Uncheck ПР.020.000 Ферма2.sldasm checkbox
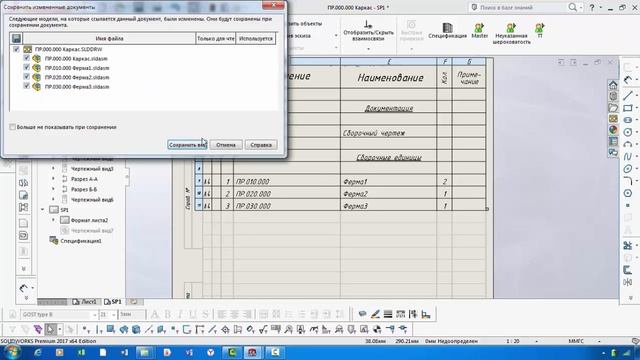This screenshot has height=360, width=640. coord(27,77)
